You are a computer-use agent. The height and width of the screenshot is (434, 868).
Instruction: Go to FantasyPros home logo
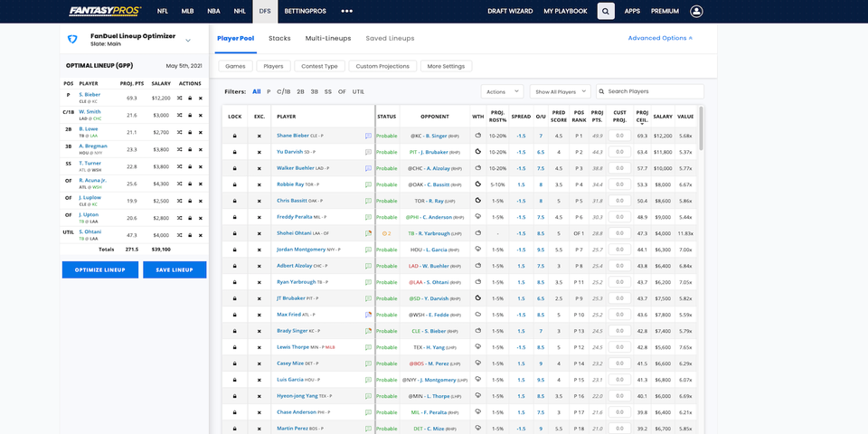105,11
